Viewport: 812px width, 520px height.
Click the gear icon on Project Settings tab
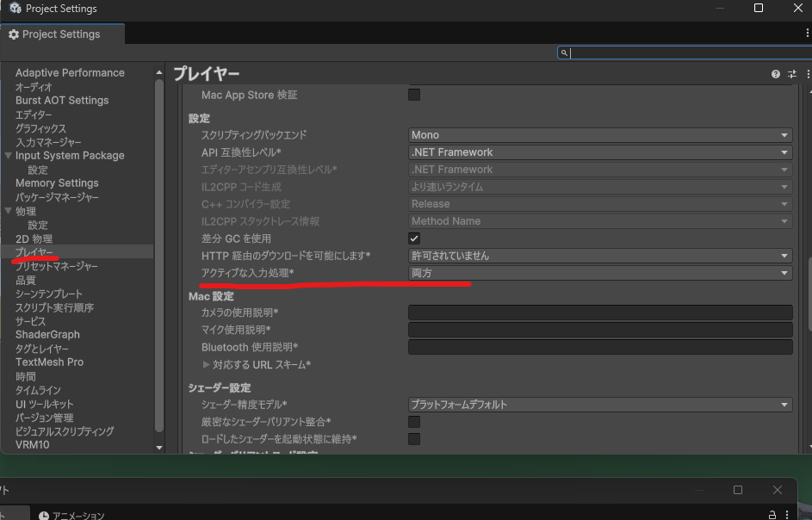coord(14,34)
